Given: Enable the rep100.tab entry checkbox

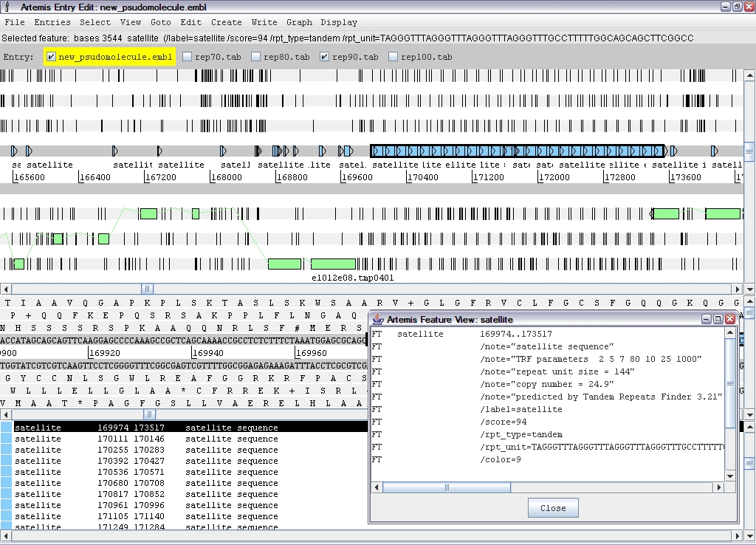Looking at the screenshot, I should point(393,57).
